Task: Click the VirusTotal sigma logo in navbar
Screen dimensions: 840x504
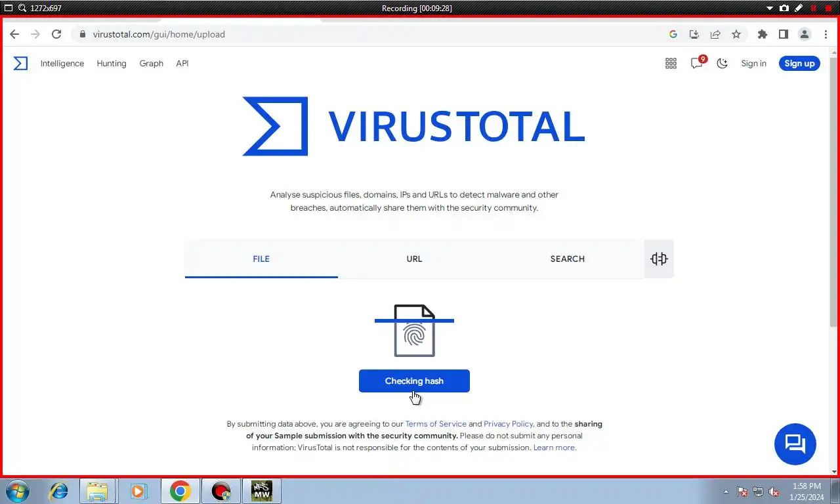Action: (x=21, y=63)
